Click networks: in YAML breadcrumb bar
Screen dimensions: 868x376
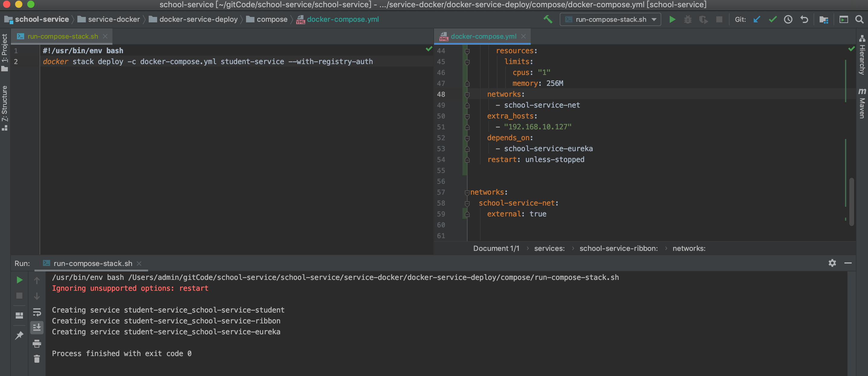[x=689, y=248]
